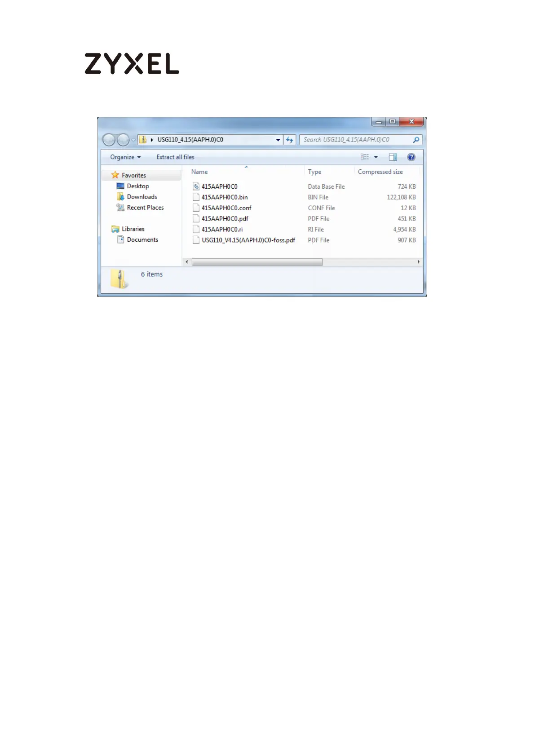This screenshot has width=535, height=756.
Task: Maximize the explorer window
Action: click(392, 122)
